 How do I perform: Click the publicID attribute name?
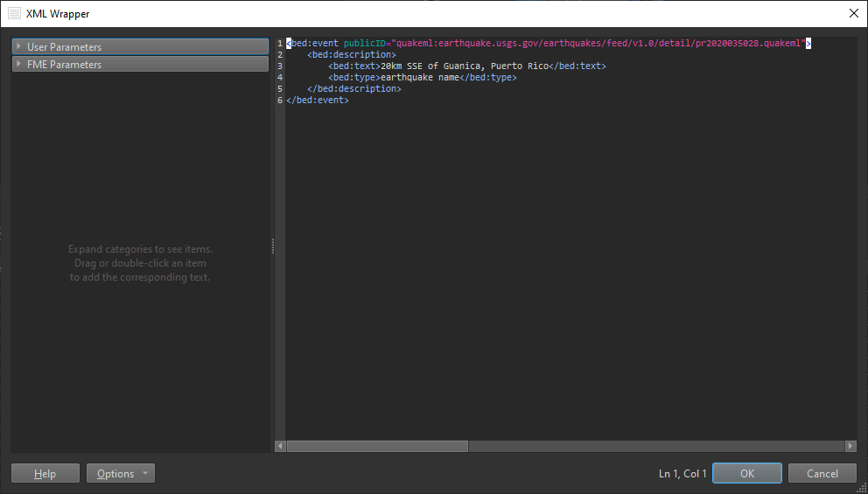tap(365, 43)
